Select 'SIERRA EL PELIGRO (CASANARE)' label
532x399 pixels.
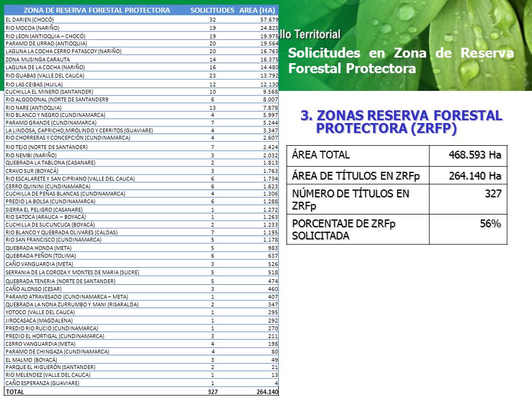[44, 209]
